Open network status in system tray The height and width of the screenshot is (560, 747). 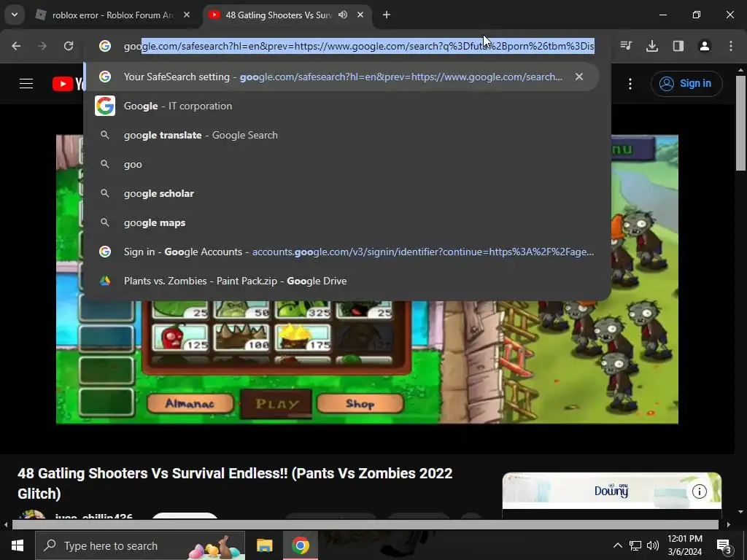pyautogui.click(x=635, y=545)
